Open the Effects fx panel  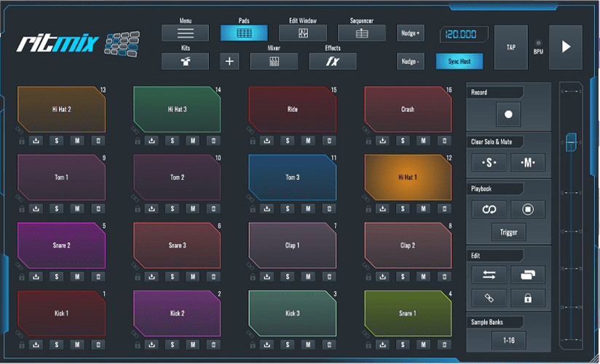(x=333, y=61)
